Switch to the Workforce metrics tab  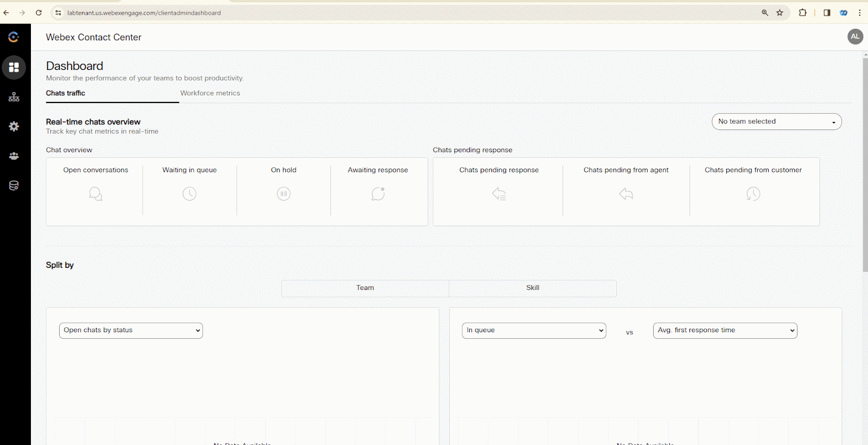click(210, 93)
